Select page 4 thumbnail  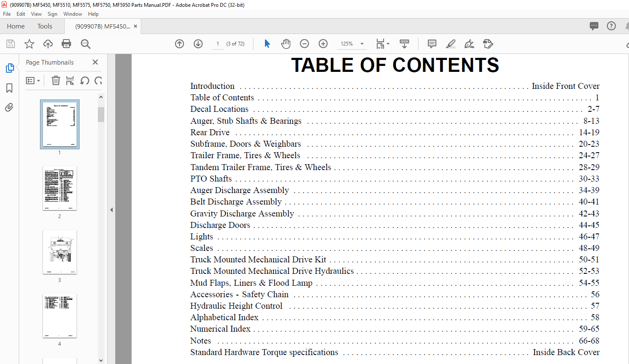60,316
